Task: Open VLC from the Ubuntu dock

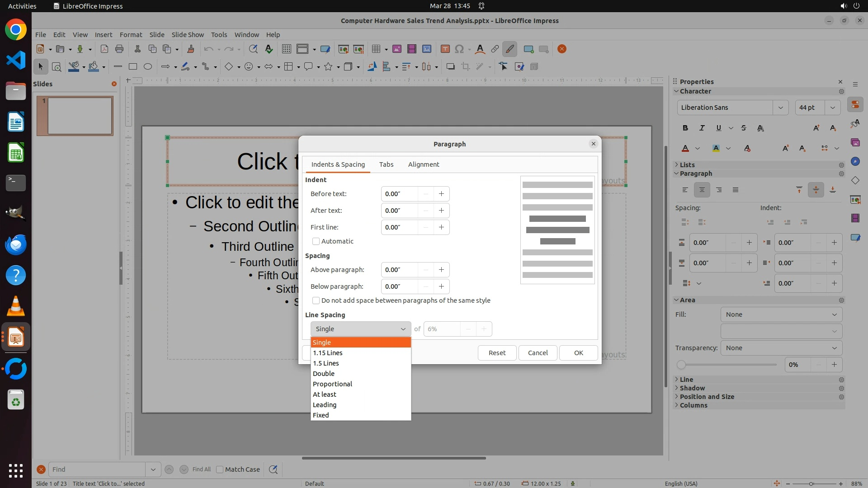Action: point(16,306)
